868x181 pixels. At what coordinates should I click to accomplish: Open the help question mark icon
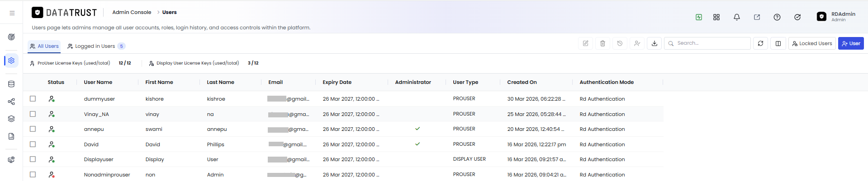pyautogui.click(x=777, y=17)
